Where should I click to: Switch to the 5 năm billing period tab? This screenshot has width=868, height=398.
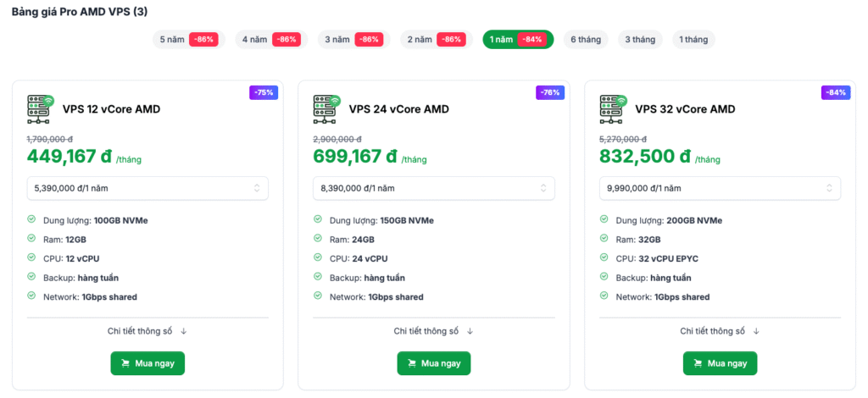pyautogui.click(x=186, y=40)
